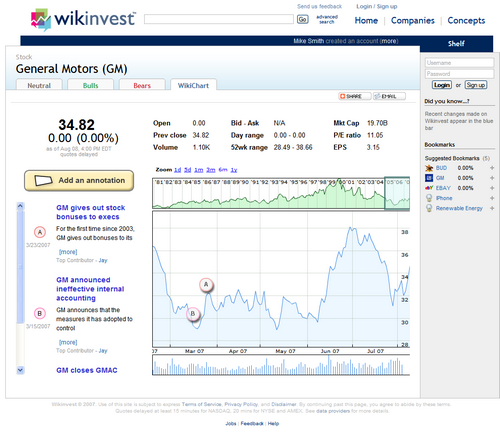The height and width of the screenshot is (432, 500).
Task: Click the eBay logo icon
Action: pos(429,188)
